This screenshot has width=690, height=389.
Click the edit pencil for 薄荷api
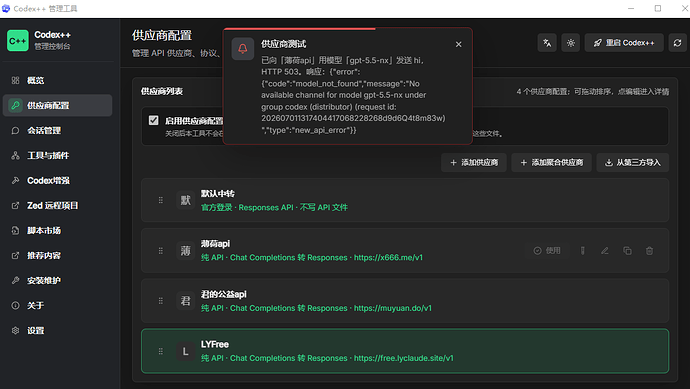[605, 251]
